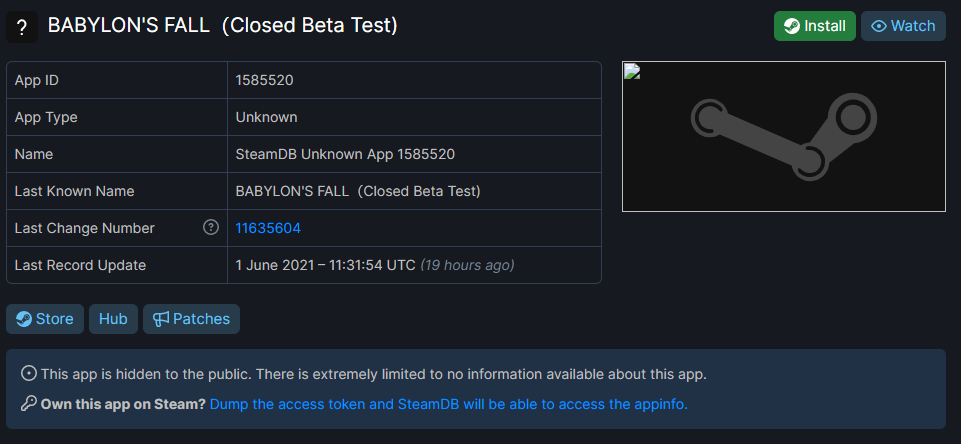Click the key icon beside Own this app
961x444 pixels.
click(x=28, y=404)
